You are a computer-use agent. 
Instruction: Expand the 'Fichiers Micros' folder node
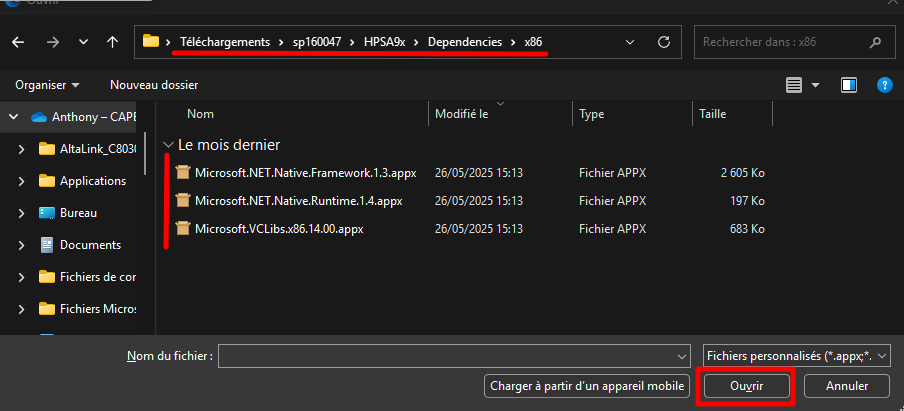[21, 309]
